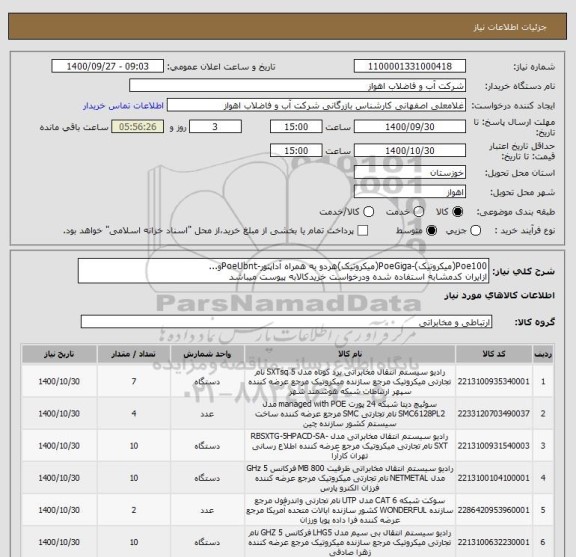Click the واحد شمارش column header
576x557 pixels.
coord(207,354)
